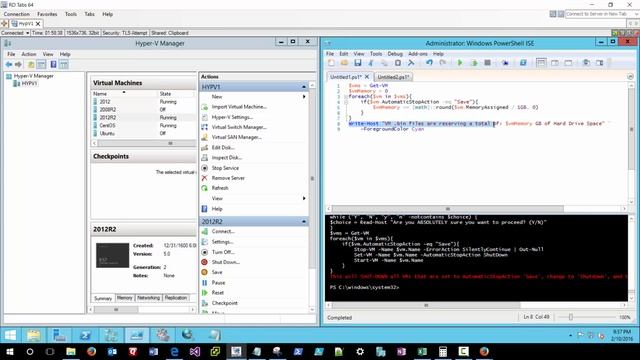
Task: Click Inspect Disk in Actions pane
Action: click(227, 158)
